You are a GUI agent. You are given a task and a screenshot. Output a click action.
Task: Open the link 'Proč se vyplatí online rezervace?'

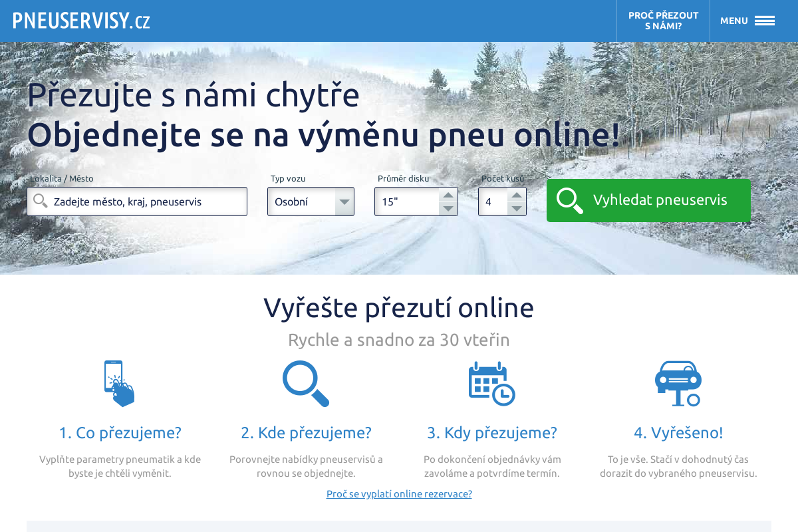(399, 493)
